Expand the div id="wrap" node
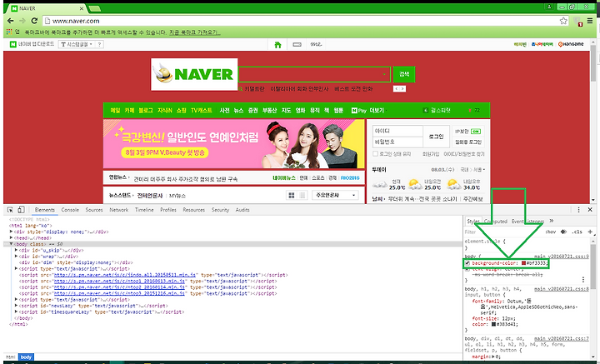 [x=16, y=257]
